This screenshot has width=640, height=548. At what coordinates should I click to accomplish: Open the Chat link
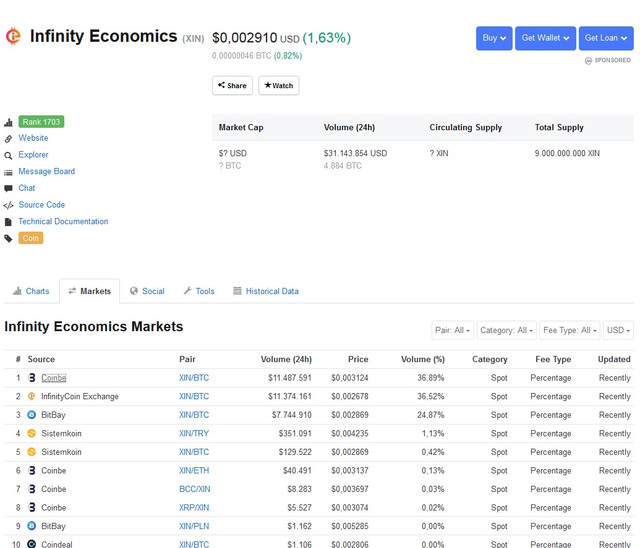click(27, 188)
